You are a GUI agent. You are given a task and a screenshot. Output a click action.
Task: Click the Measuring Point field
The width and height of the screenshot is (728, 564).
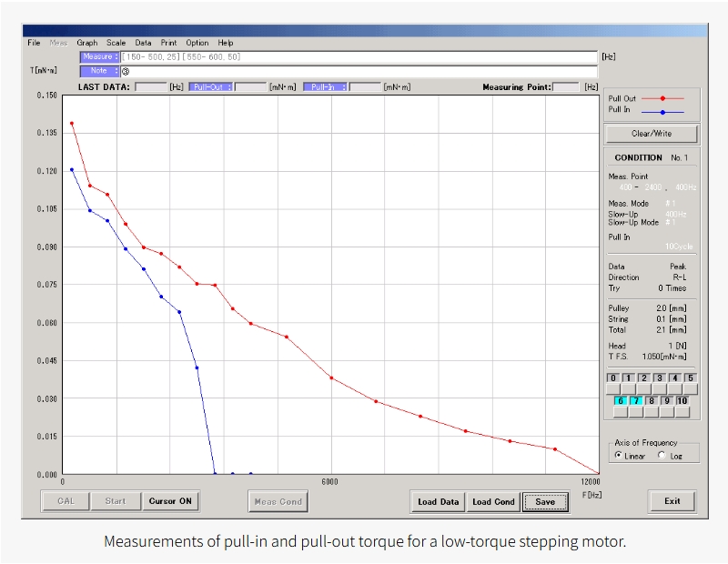coord(566,86)
